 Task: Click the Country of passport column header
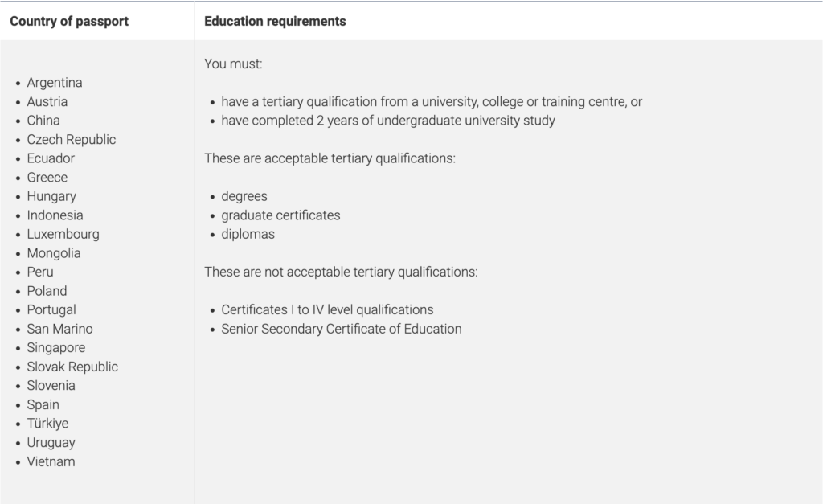coord(69,21)
